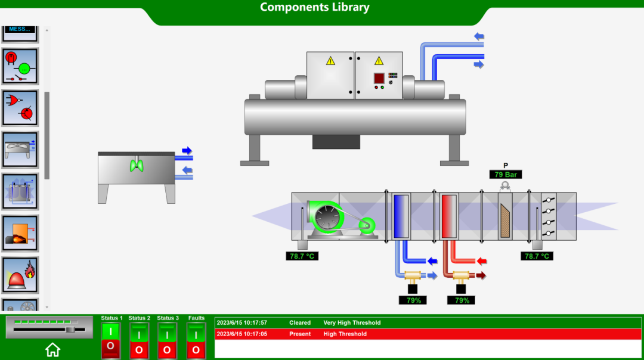Image resolution: width=644 pixels, height=360 pixels.
Task: Click the Home icon in the bottom bar
Action: pyautogui.click(x=52, y=349)
